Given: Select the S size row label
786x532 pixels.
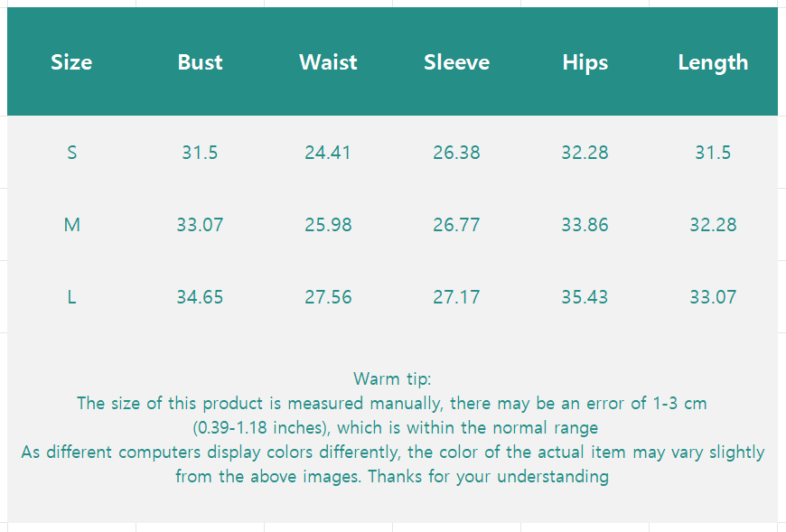Looking at the screenshot, I should pos(71,153).
